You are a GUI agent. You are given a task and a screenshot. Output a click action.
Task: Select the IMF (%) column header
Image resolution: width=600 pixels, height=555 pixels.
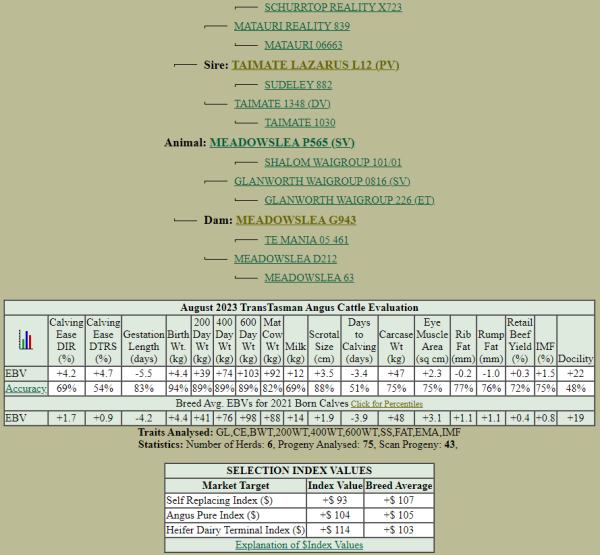[545, 341]
